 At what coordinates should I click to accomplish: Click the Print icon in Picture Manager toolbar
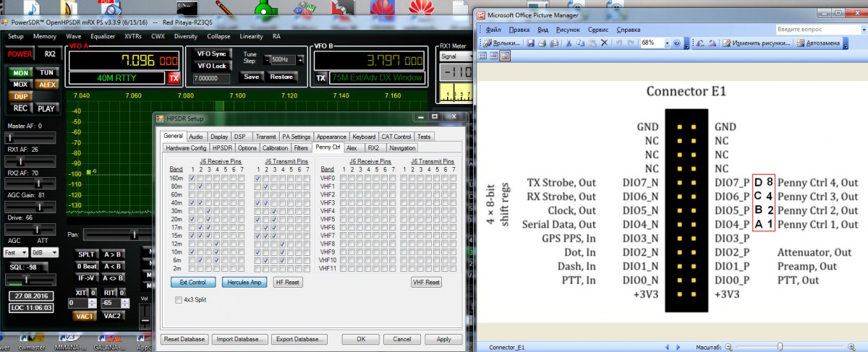542,43
